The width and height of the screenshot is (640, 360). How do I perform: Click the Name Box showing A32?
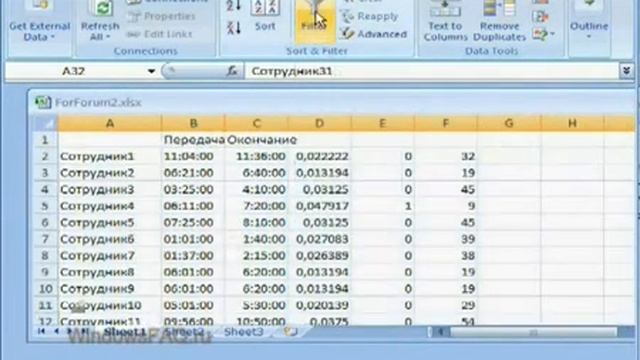[x=75, y=71]
